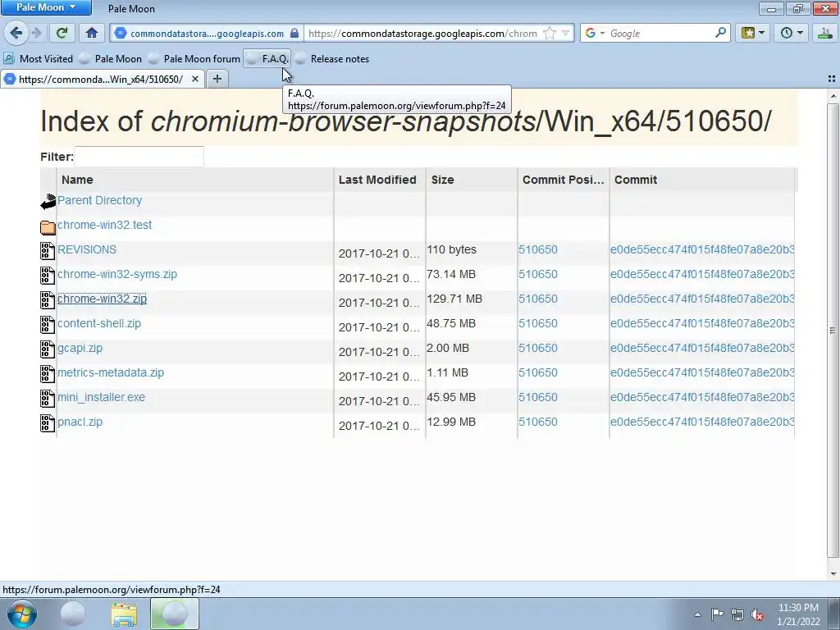Open the Pale Moon bookmark

coord(111,59)
